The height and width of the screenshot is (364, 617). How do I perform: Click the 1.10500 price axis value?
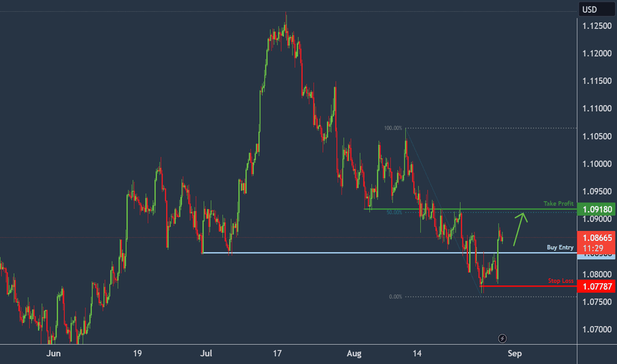(597, 136)
